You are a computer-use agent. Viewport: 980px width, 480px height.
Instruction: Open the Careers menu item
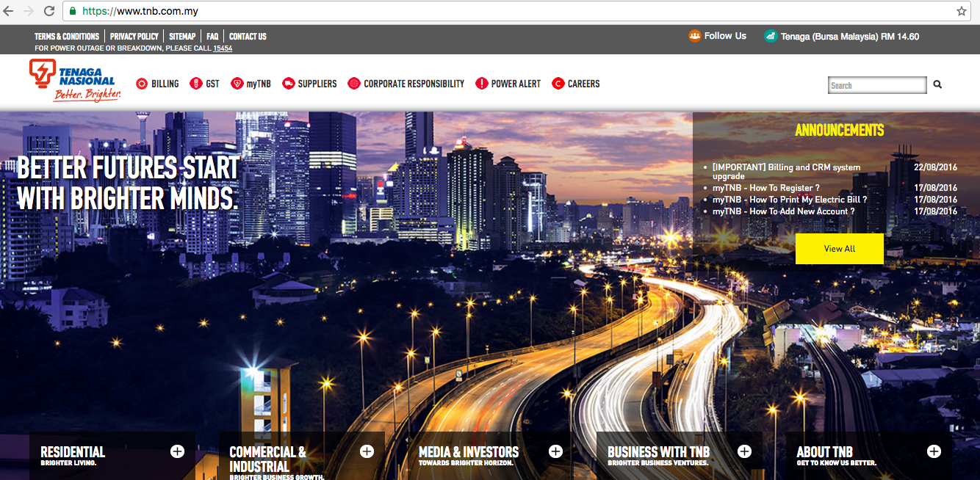pos(583,84)
